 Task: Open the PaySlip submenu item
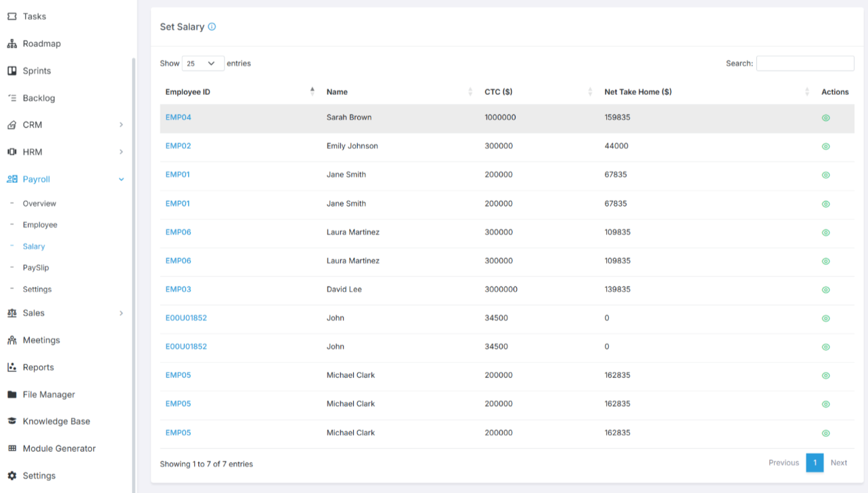[36, 267]
